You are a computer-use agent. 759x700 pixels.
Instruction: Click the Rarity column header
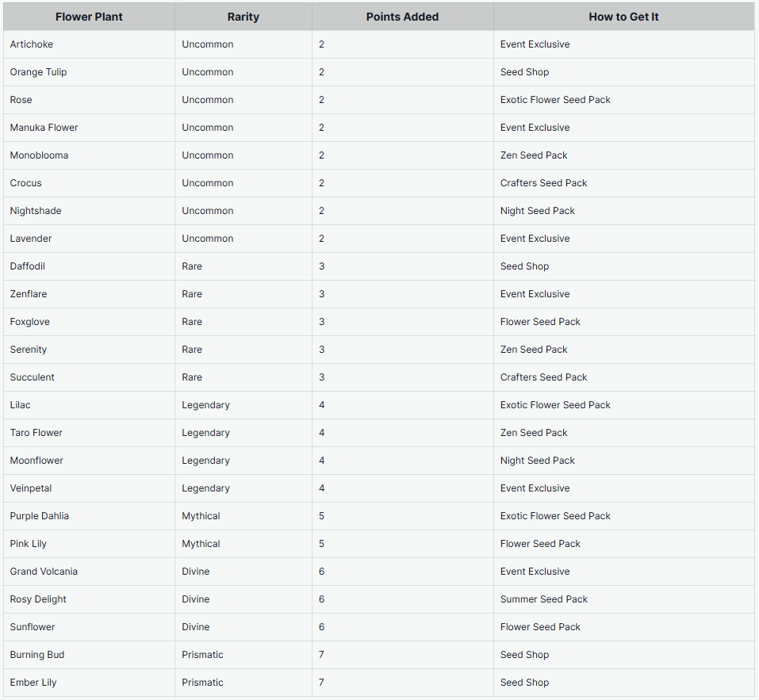pos(243,17)
